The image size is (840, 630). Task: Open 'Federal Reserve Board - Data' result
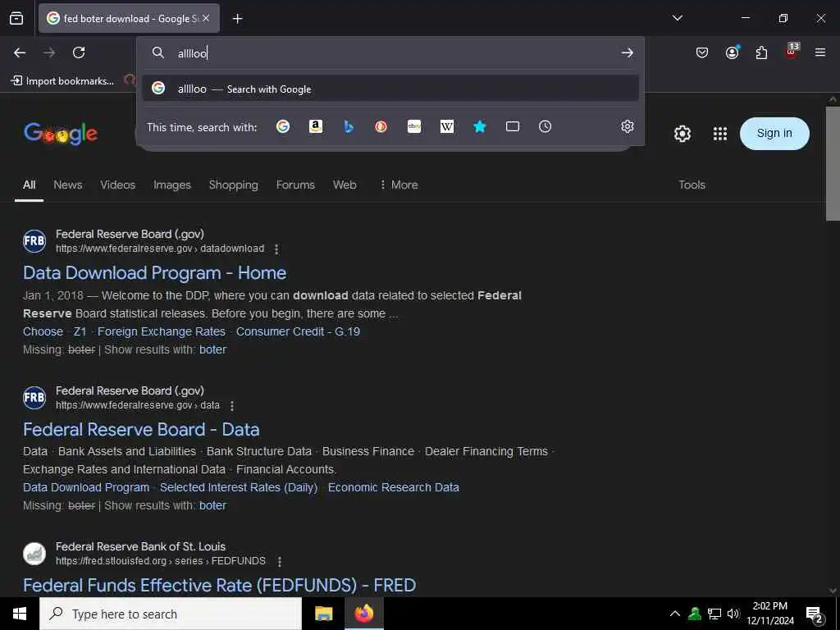[141, 429]
